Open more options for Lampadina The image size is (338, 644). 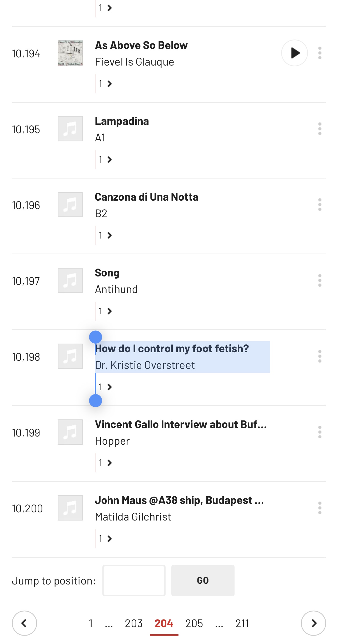point(320,129)
